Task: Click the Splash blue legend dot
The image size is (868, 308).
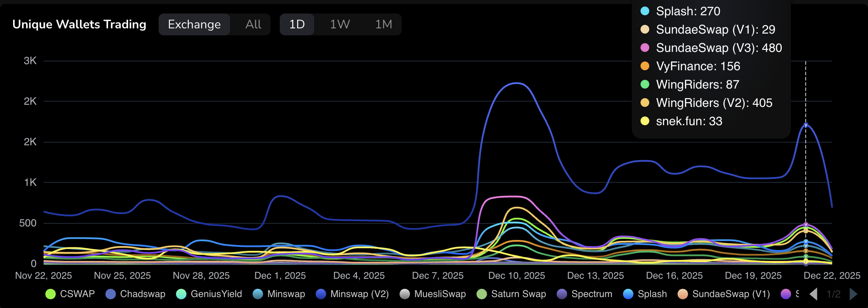Action: click(x=628, y=294)
